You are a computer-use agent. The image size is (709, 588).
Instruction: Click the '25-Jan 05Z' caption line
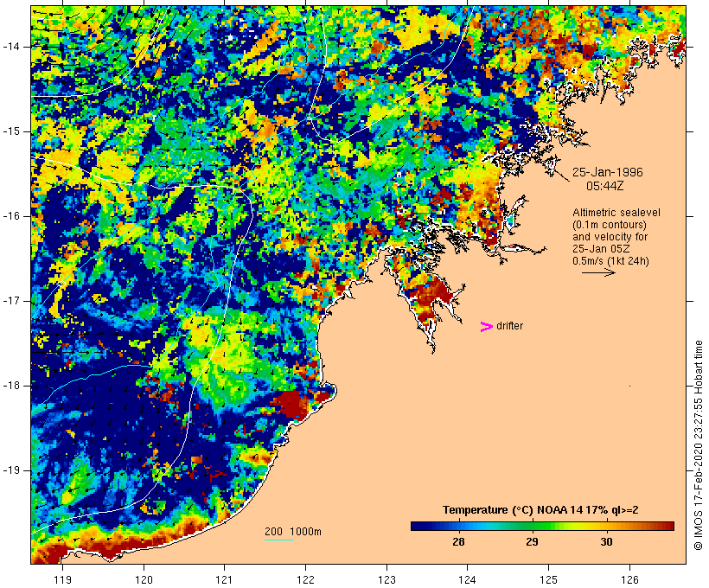click(602, 249)
